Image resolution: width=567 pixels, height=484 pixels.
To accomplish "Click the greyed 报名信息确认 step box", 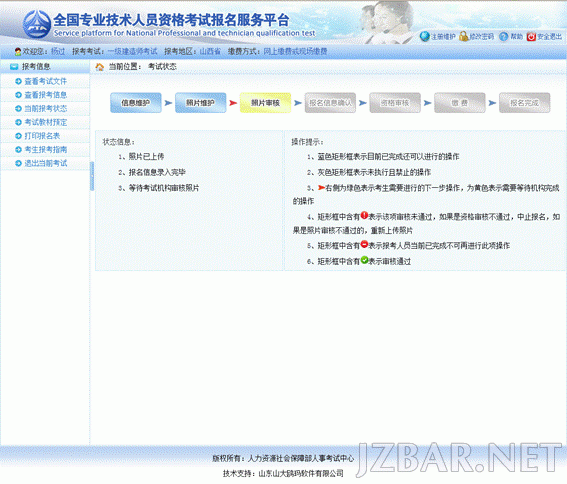I will point(330,103).
